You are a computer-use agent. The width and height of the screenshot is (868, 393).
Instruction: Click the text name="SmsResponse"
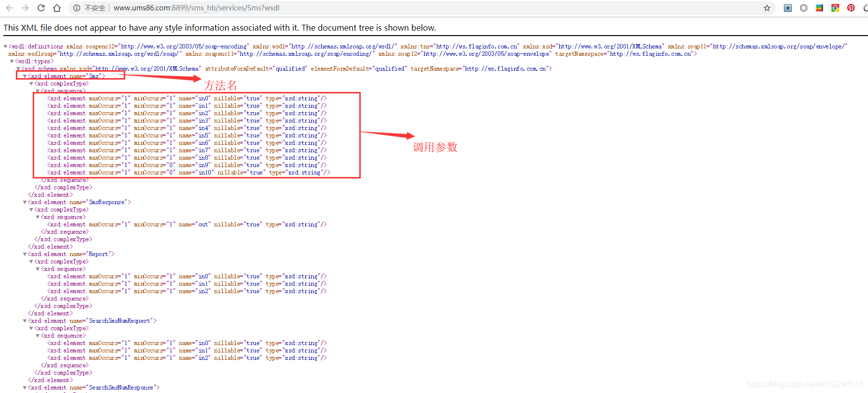pyautogui.click(x=98, y=202)
